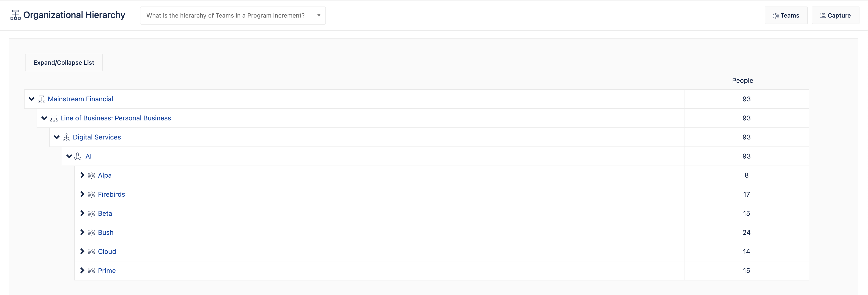Click the program icon beside AI
The height and width of the screenshot is (295, 868).
pos(78,157)
